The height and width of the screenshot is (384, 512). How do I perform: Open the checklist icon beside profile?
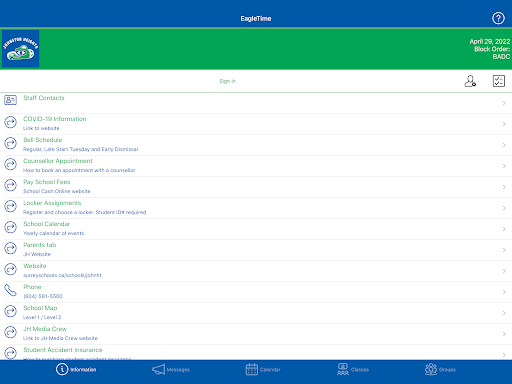[499, 81]
